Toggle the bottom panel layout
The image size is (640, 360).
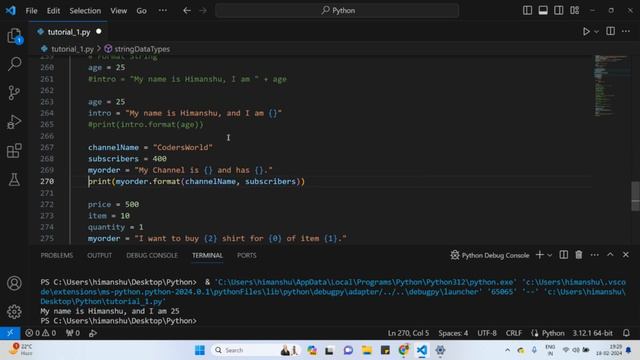(543, 10)
